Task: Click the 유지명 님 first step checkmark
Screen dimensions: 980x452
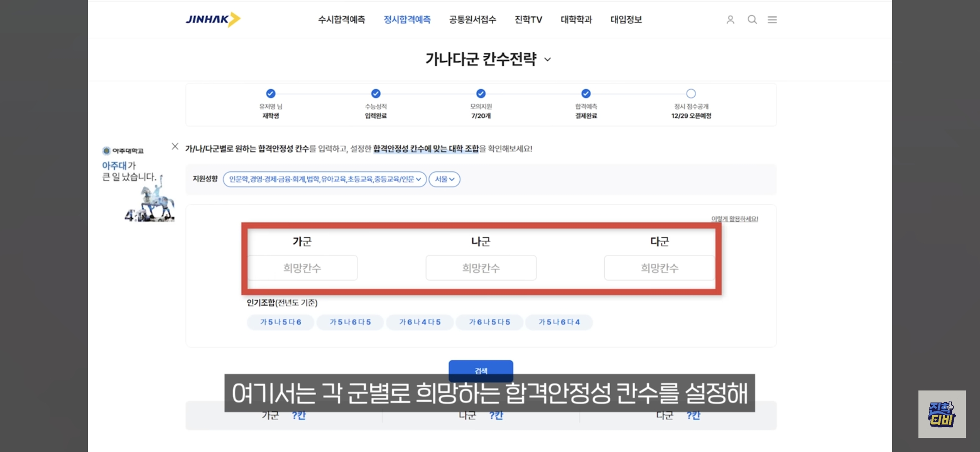Action: 271,93
